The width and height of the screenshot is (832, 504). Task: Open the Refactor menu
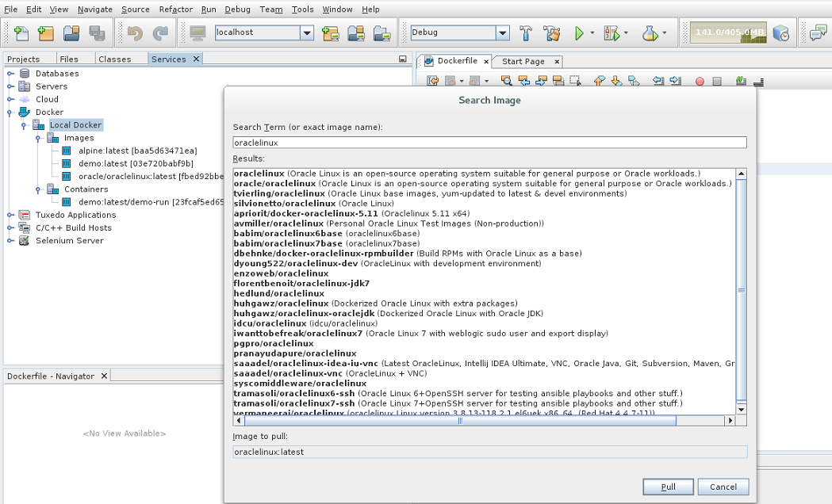[175, 9]
